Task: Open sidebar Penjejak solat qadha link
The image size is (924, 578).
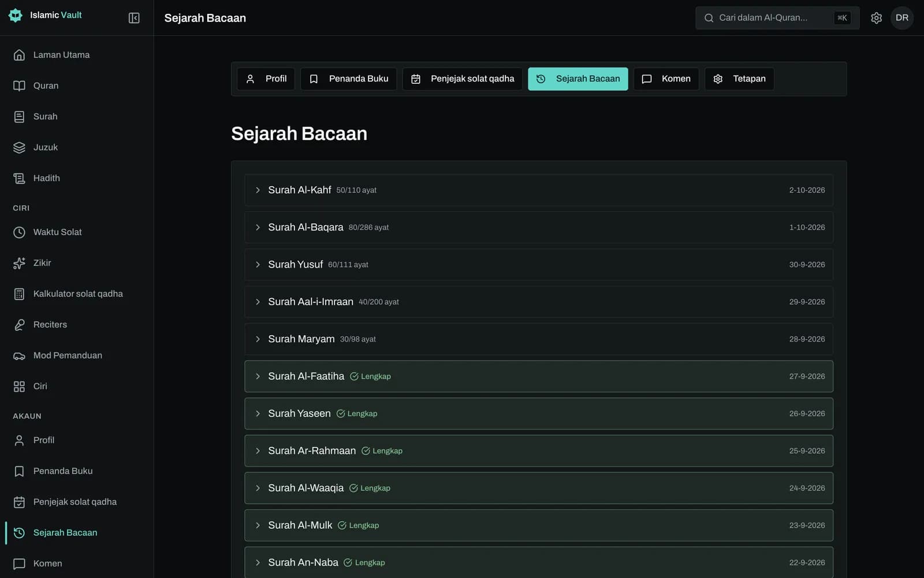Action: click(x=77, y=502)
